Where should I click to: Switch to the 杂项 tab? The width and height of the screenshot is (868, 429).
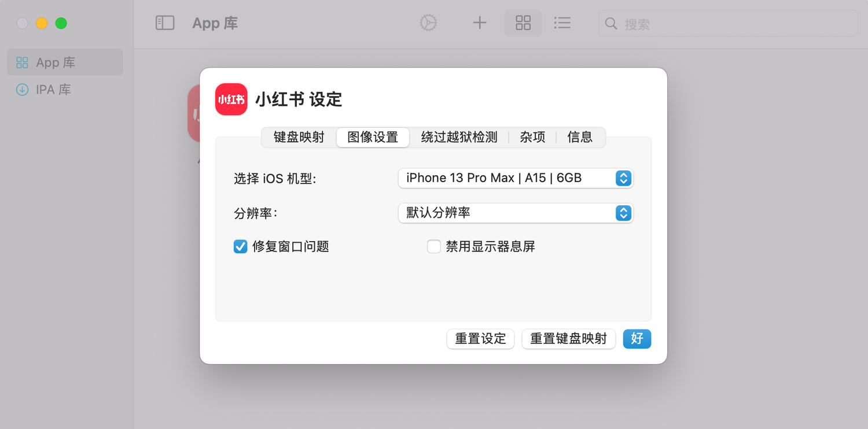pos(532,138)
